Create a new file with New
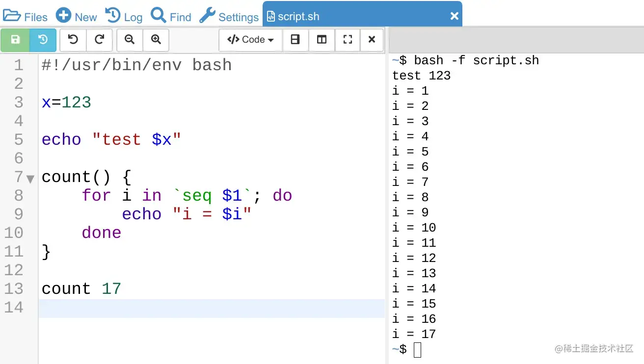The height and width of the screenshot is (364, 644). pyautogui.click(x=76, y=16)
